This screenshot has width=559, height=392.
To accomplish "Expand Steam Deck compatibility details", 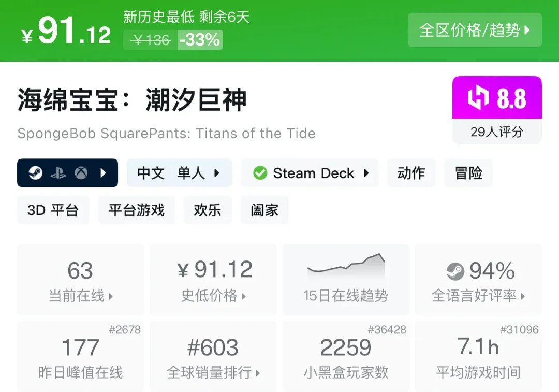I will pos(310,173).
